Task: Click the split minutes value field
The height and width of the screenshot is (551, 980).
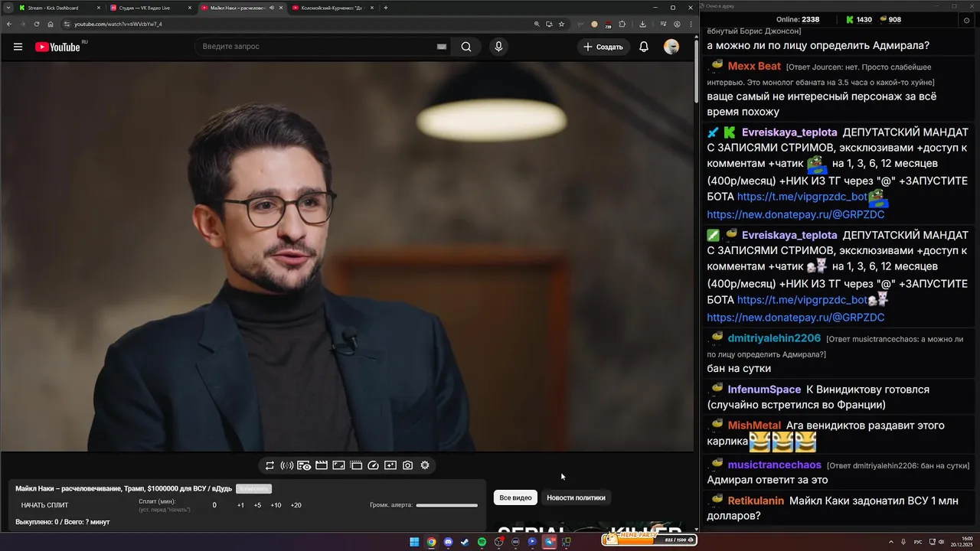Action: point(214,505)
